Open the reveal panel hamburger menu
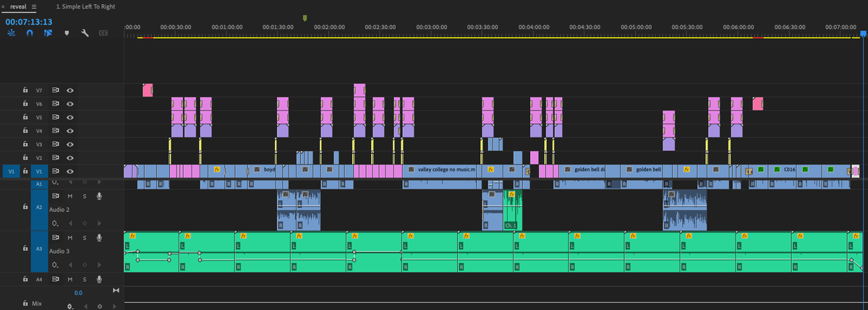The height and width of the screenshot is (310, 868). click(34, 7)
